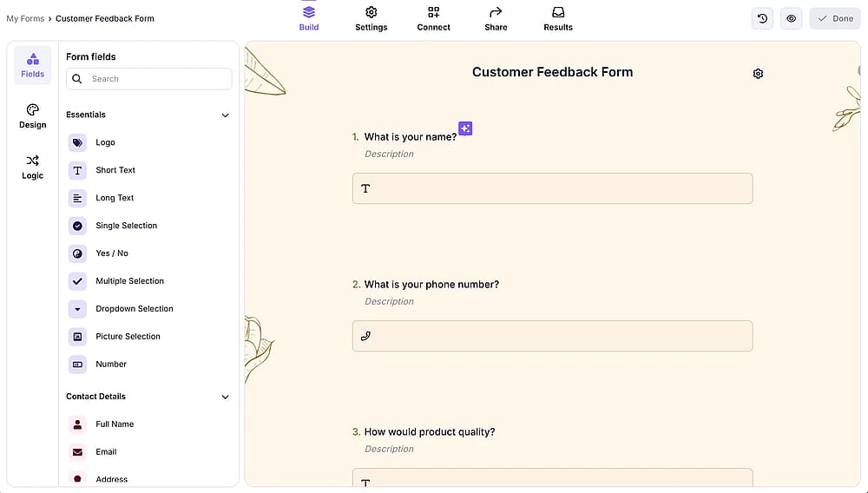This screenshot has height=493, width=868.
Task: Add the Yes / No field icon
Action: tap(77, 253)
